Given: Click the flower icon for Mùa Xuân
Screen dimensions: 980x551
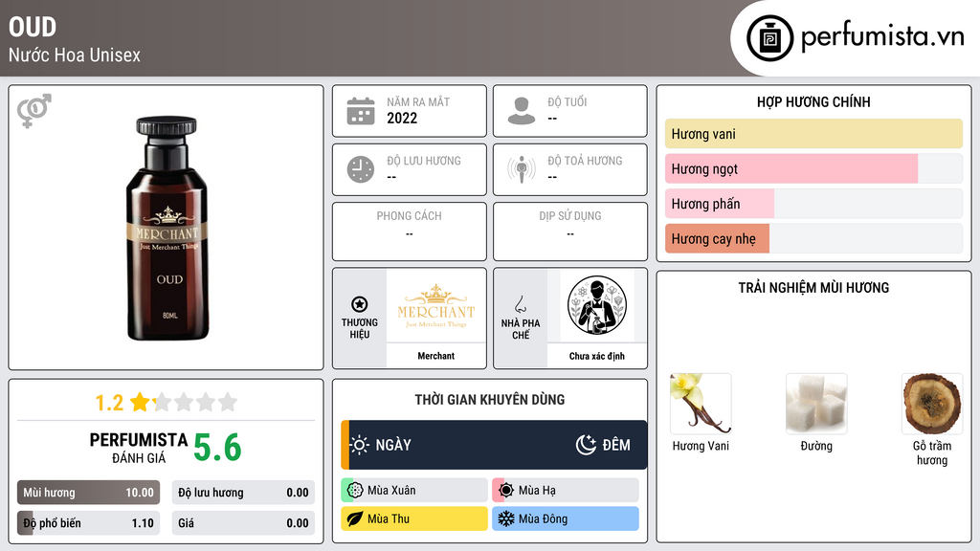Looking at the screenshot, I should click(x=355, y=491).
